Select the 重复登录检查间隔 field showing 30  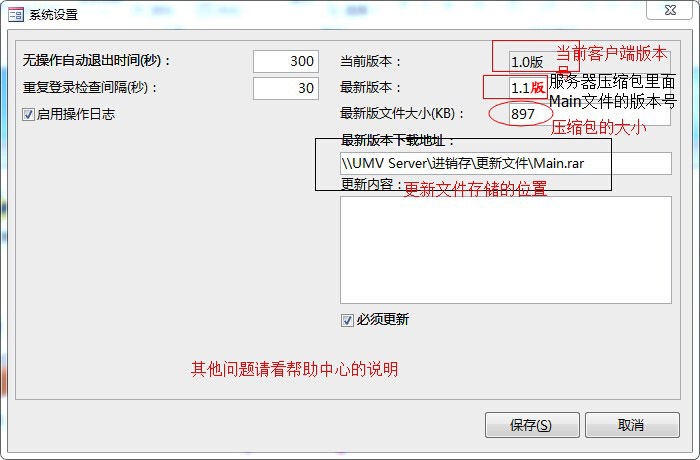click(286, 88)
